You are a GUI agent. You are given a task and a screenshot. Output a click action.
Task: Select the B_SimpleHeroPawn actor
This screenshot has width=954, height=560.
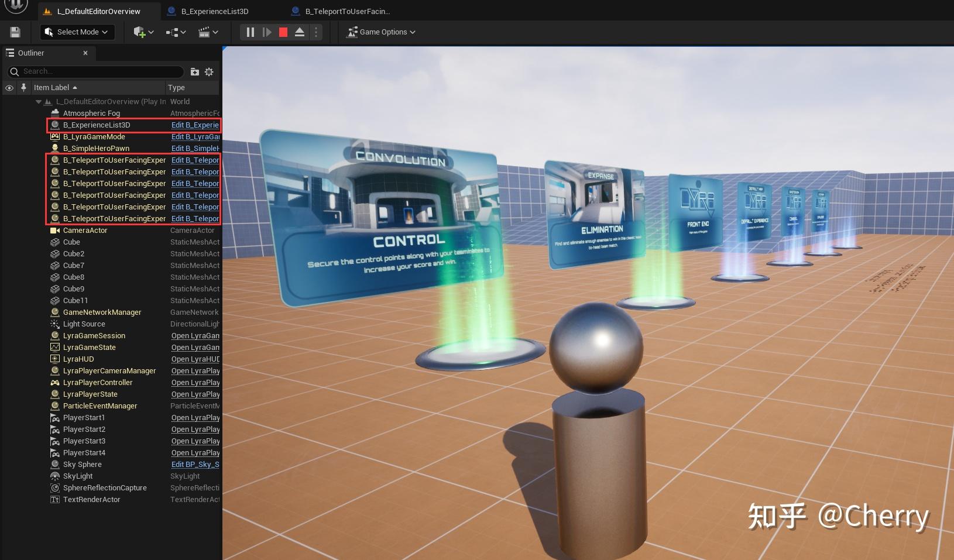[x=96, y=149]
